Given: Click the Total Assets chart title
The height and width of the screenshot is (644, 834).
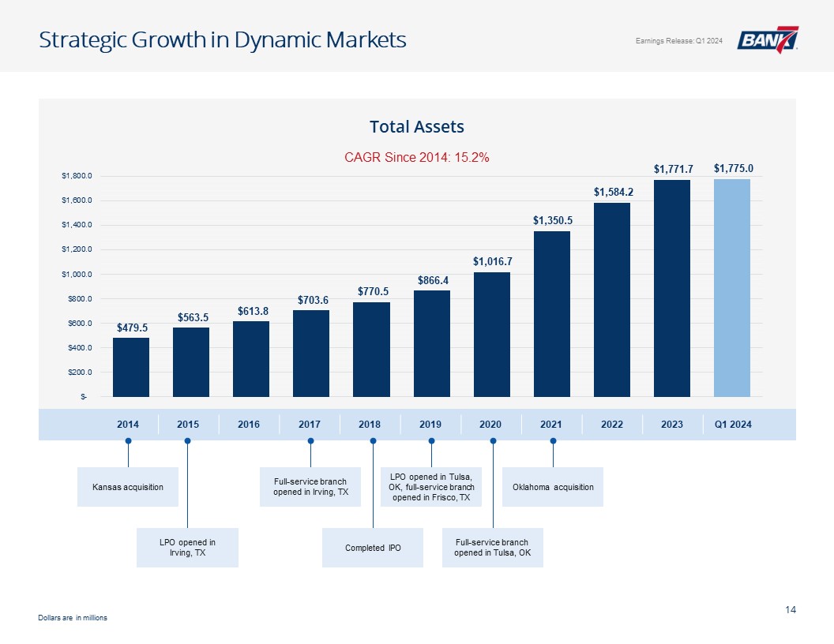Looking at the screenshot, I should click(417, 127).
